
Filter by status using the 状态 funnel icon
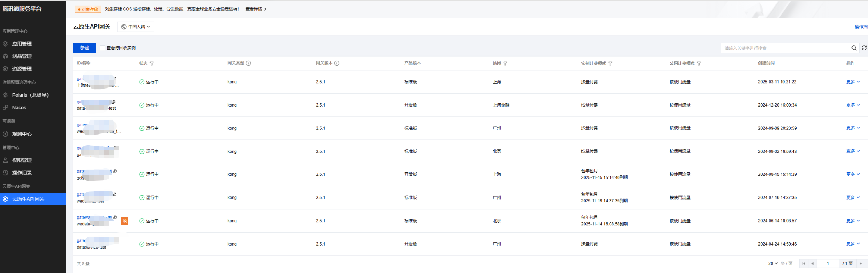(152, 63)
